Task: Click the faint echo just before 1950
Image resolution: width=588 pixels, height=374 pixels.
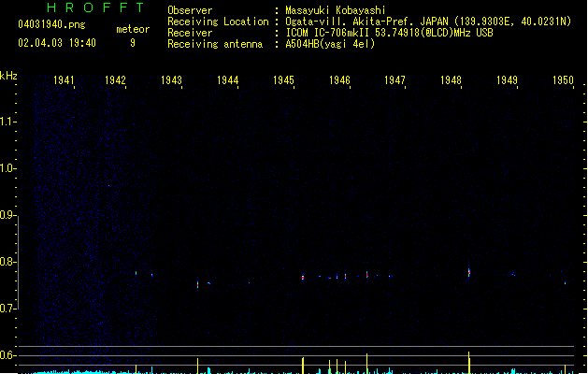Action: [566, 282]
